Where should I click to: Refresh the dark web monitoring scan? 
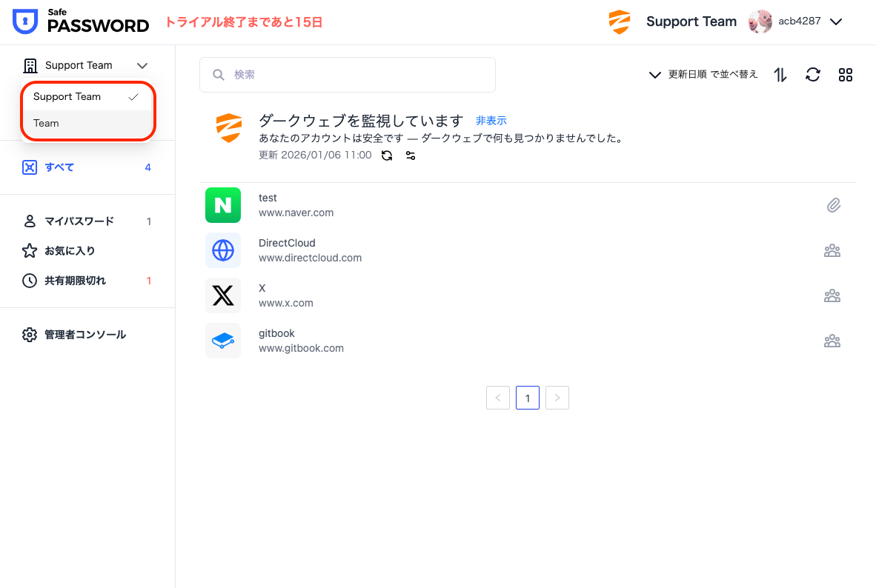pos(387,156)
